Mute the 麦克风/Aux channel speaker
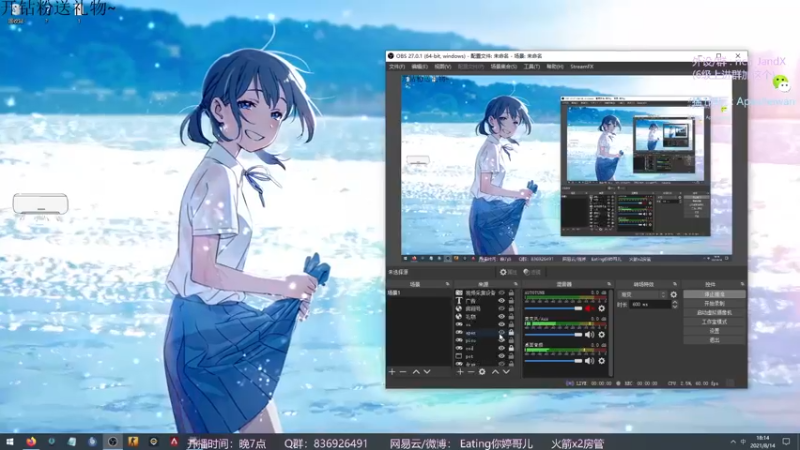The image size is (800, 450). click(590, 335)
